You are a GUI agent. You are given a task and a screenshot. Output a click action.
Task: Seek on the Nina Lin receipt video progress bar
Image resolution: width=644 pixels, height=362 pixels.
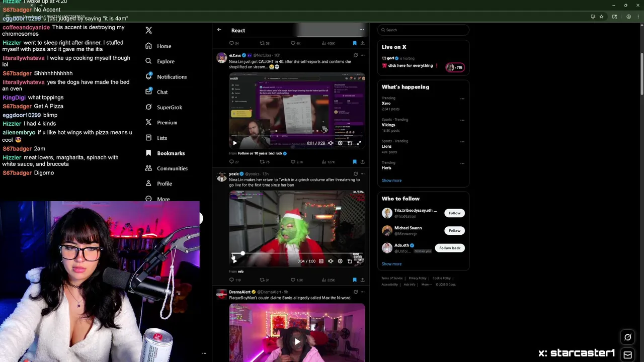tap(297, 136)
